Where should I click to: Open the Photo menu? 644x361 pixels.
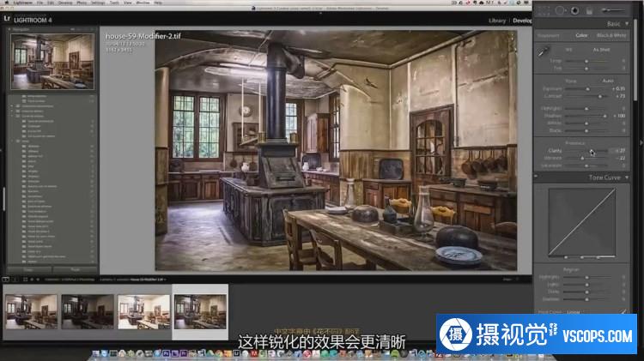click(82, 3)
